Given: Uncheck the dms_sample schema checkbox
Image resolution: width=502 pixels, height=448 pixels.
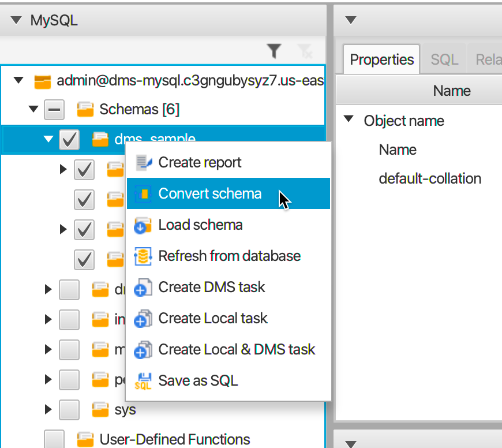Looking at the screenshot, I should click(69, 140).
